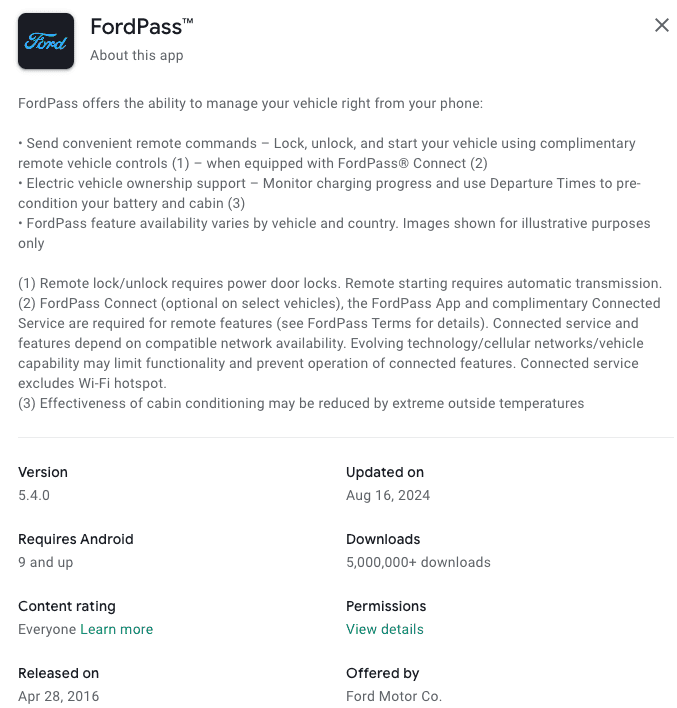Click the cabin conditioning footnote (3) line
Screen dimensions: 677x708
point(301,403)
